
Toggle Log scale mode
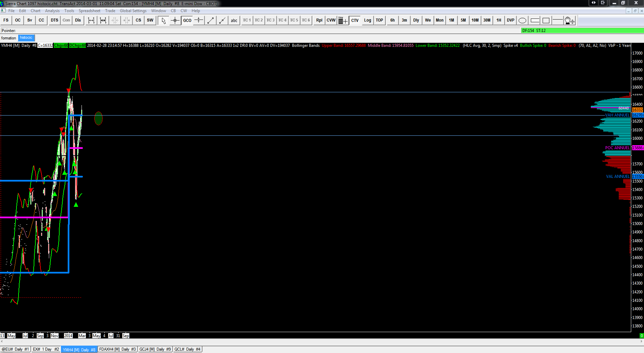[367, 20]
